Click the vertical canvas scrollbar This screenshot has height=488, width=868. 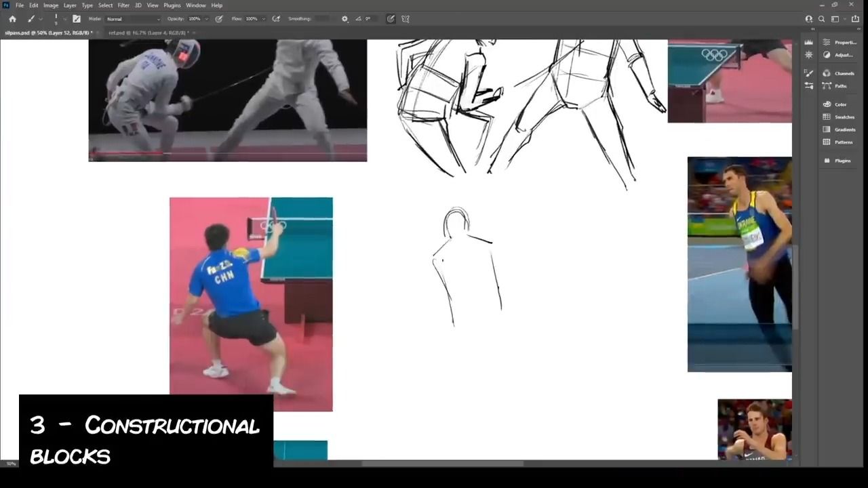coord(797,287)
